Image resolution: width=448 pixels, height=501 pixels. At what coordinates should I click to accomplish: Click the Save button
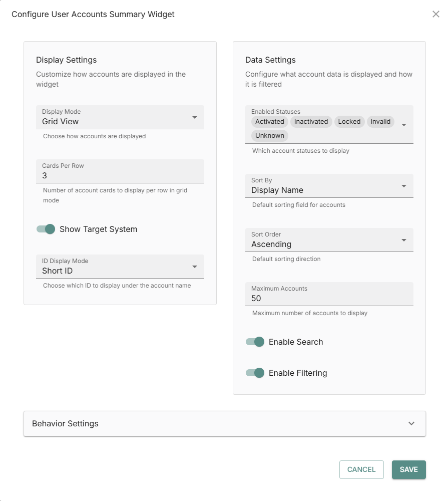408,469
